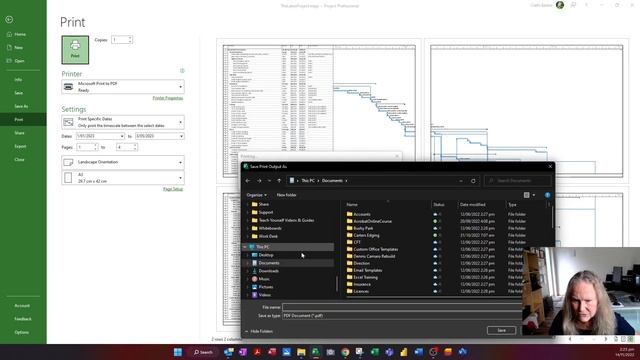
Task: Click the Documents breadcrumb in address bar
Action: pyautogui.click(x=332, y=180)
